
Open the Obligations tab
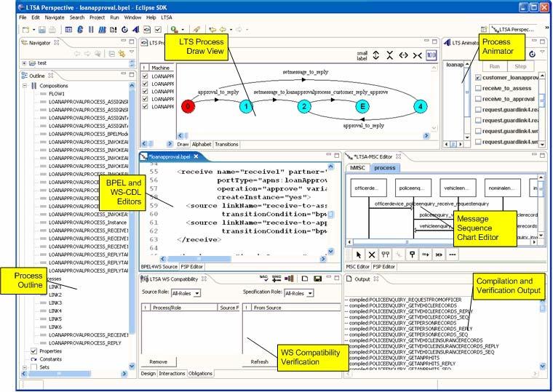pos(200,373)
